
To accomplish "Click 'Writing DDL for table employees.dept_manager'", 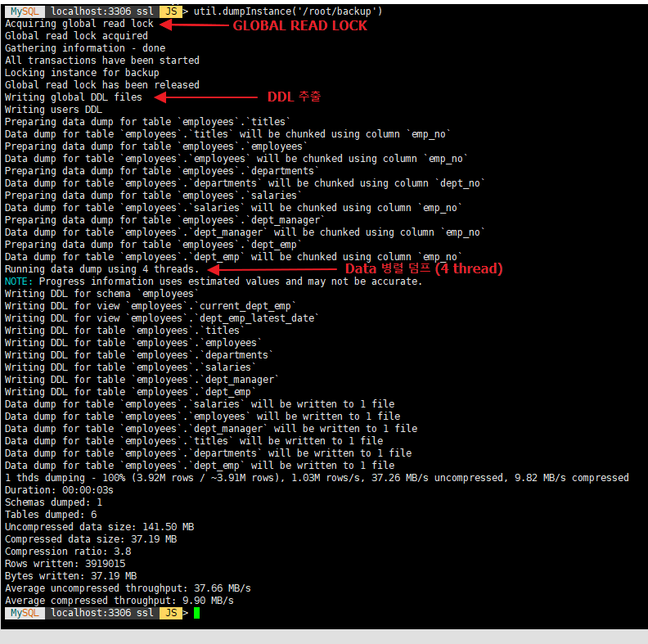I will [142, 380].
